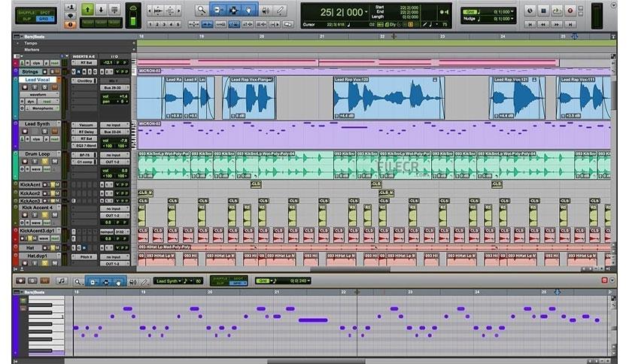Screen dimensions: 629x364
Task: Click the Edit window horizontal scrollbar
Action: tap(350, 270)
